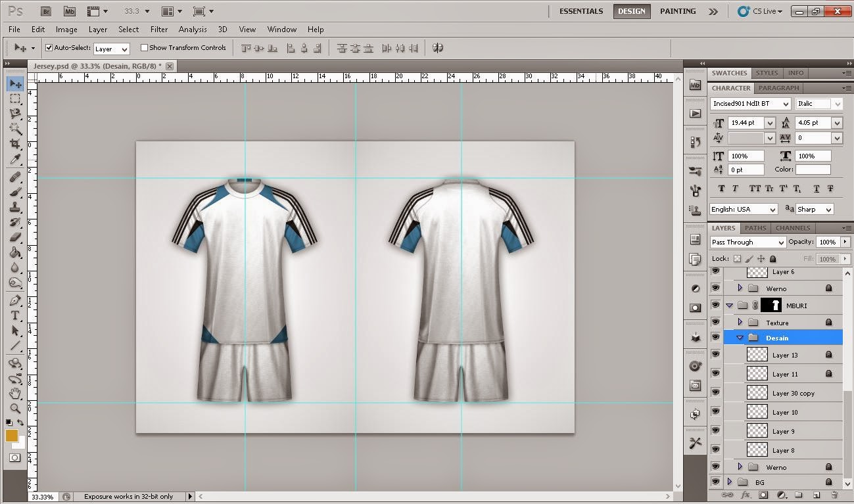The image size is (854, 504).
Task: Open the Filter menu
Action: 159,30
